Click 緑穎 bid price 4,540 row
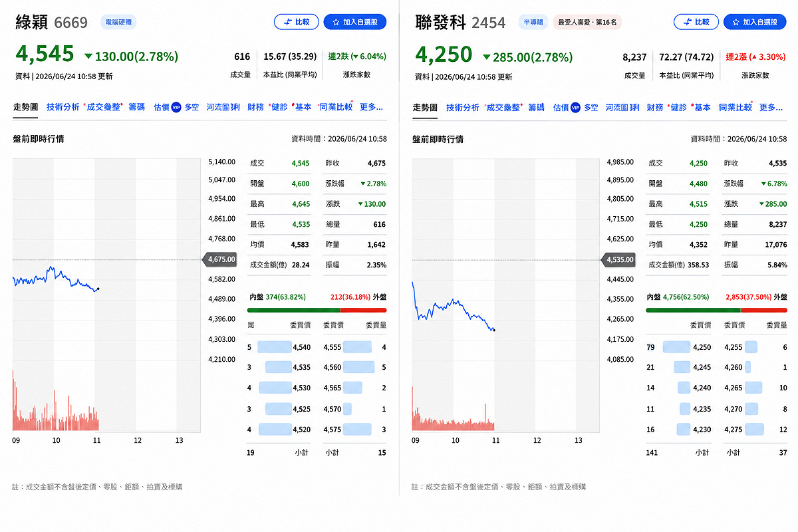This screenshot has width=798, height=532. (279, 347)
